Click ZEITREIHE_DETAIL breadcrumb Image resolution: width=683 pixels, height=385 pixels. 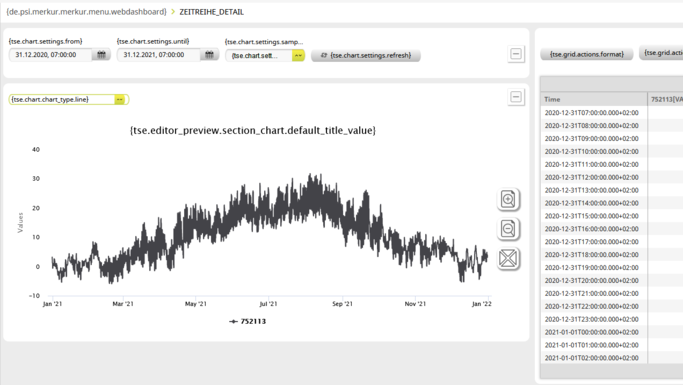pyautogui.click(x=212, y=12)
